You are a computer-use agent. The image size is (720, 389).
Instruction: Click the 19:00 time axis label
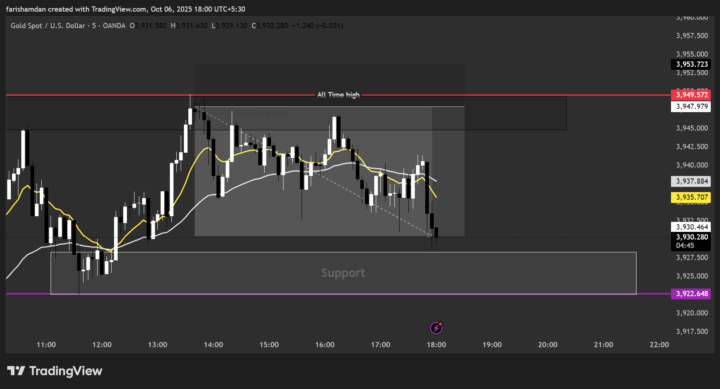coord(492,344)
